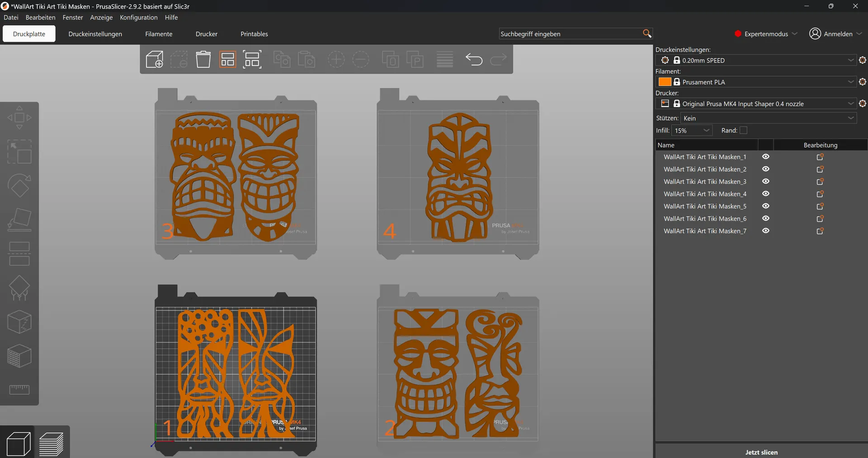Image resolution: width=868 pixels, height=458 pixels.
Task: Select the Cut tool
Action: tap(19, 253)
